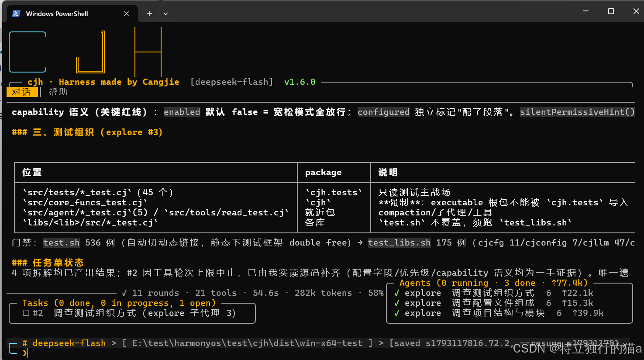Click the "Harness made by Cangjie" title

tap(119, 82)
